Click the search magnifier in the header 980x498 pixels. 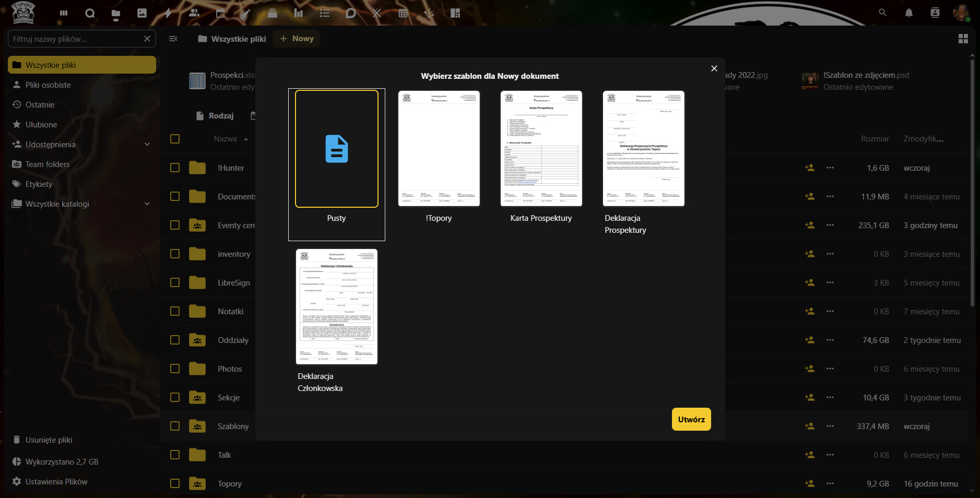[x=882, y=13]
